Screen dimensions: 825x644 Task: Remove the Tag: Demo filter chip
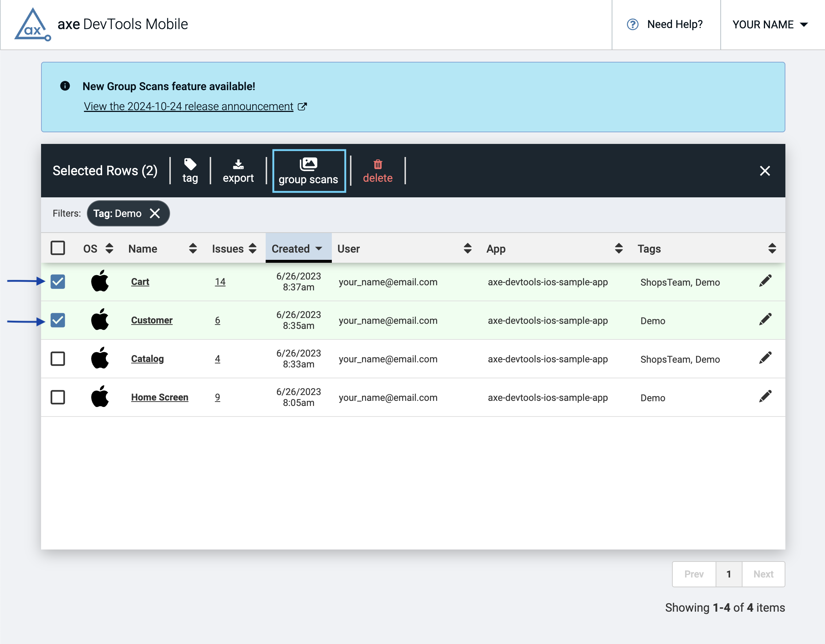click(155, 213)
